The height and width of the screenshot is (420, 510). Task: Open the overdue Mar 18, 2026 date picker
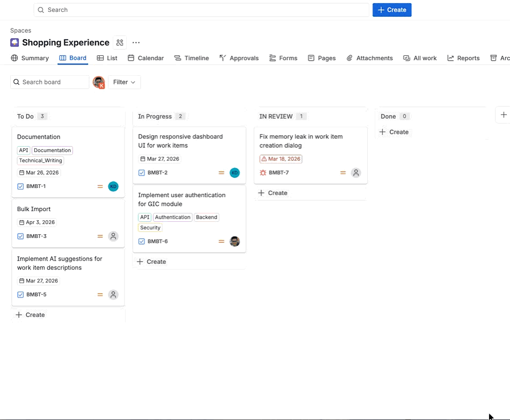point(281,159)
